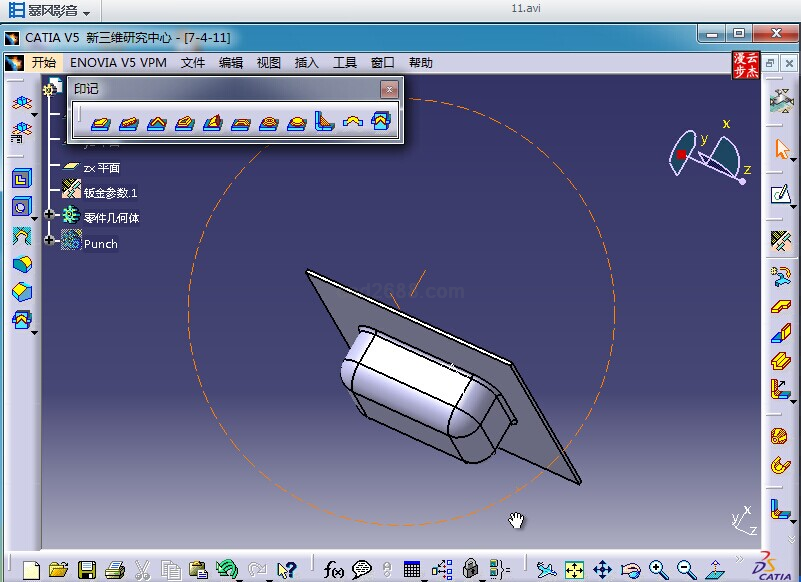Close the 印记 floating toolbar
This screenshot has width=801, height=582.
coord(389,89)
